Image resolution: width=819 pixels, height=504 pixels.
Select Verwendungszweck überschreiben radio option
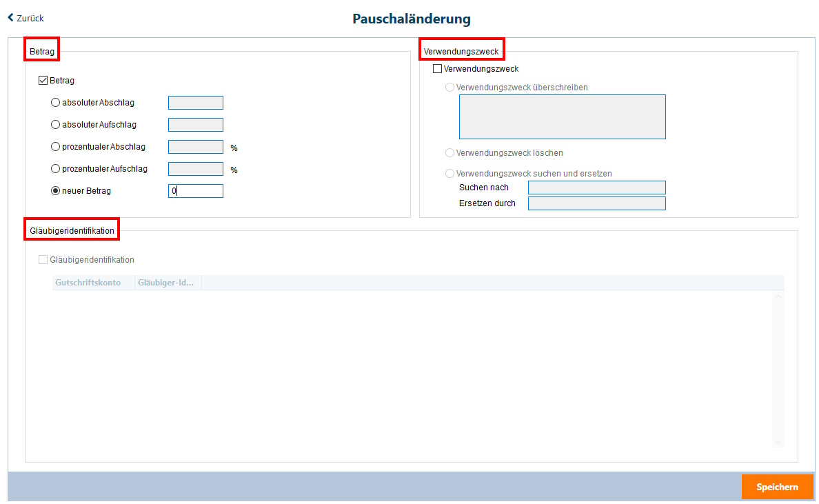tap(450, 88)
